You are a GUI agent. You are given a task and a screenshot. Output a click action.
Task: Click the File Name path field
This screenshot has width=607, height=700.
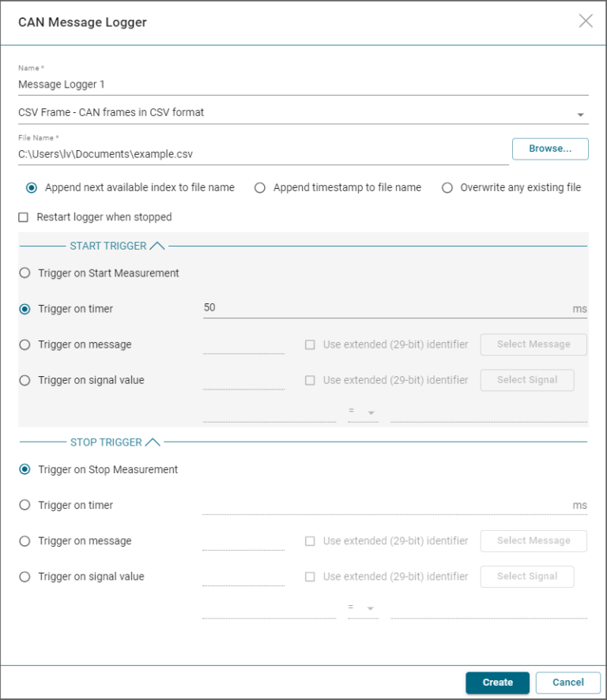[261, 155]
